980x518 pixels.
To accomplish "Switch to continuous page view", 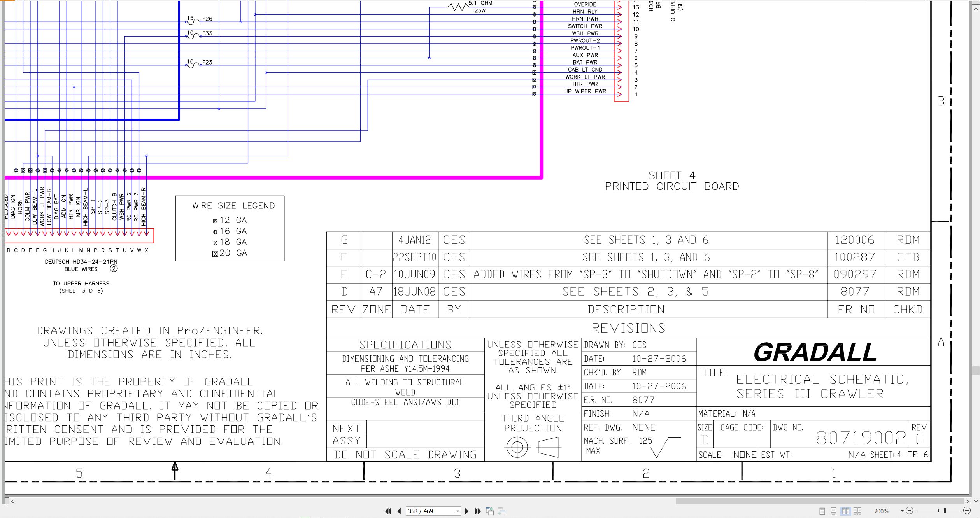I will (833, 511).
